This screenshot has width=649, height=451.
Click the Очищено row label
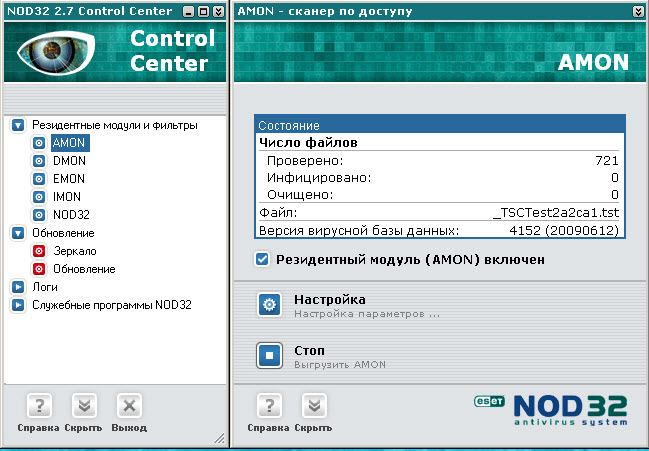(300, 195)
